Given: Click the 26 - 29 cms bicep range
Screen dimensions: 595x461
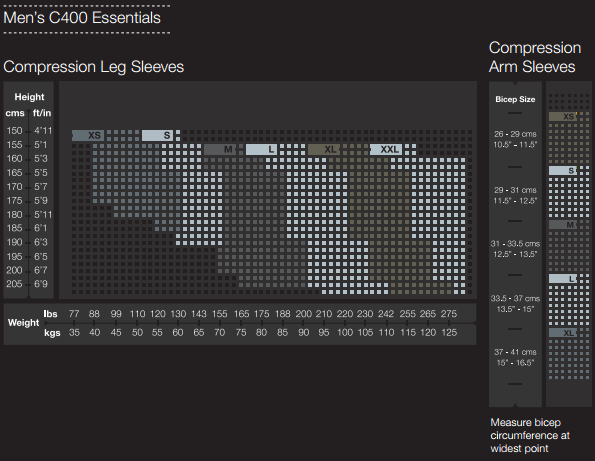Looking at the screenshot, I should [515, 134].
